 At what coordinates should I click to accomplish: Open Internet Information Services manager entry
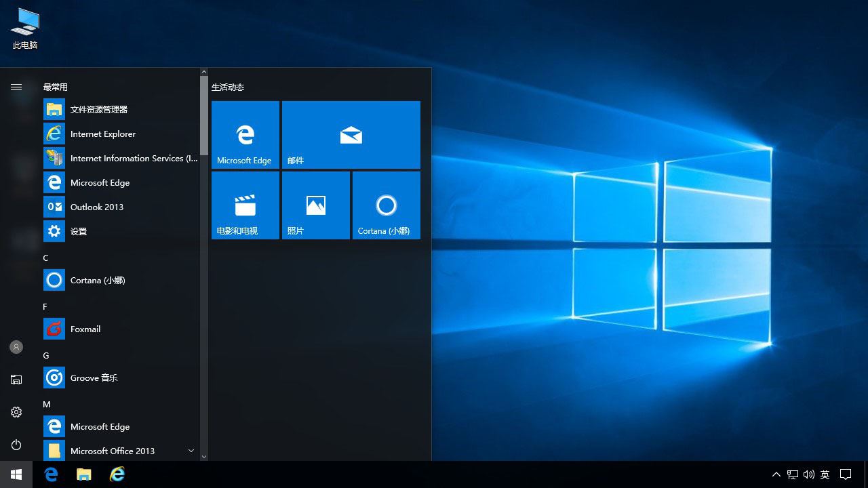[x=121, y=158]
